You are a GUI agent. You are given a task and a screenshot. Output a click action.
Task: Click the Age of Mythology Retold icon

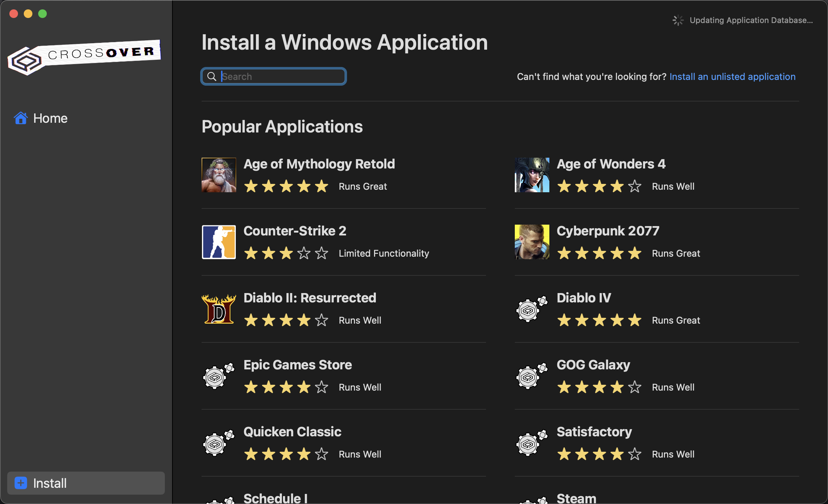coord(219,175)
